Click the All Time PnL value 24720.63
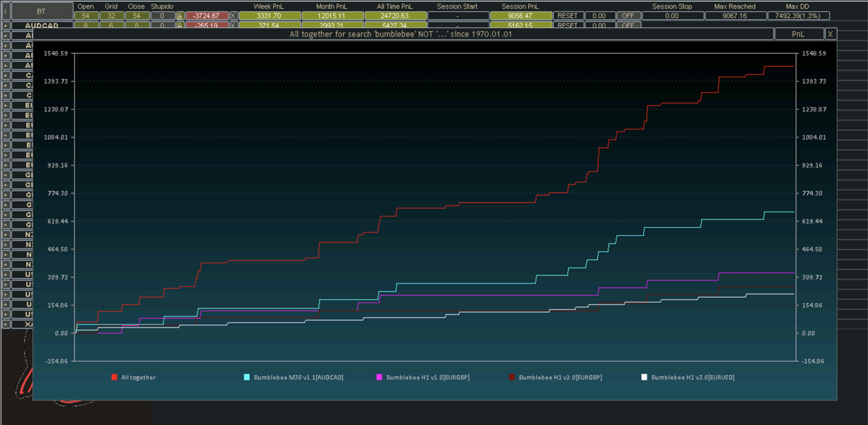The width and height of the screenshot is (868, 425). click(x=394, y=15)
